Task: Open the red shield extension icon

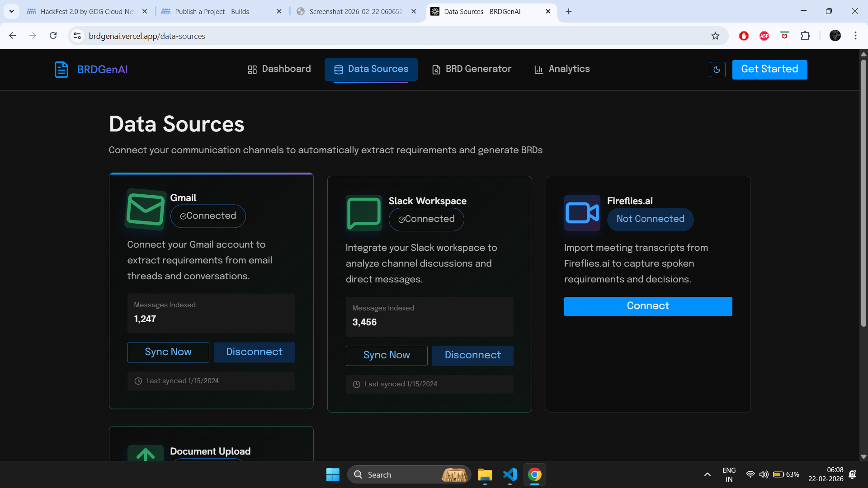Action: coord(744,36)
